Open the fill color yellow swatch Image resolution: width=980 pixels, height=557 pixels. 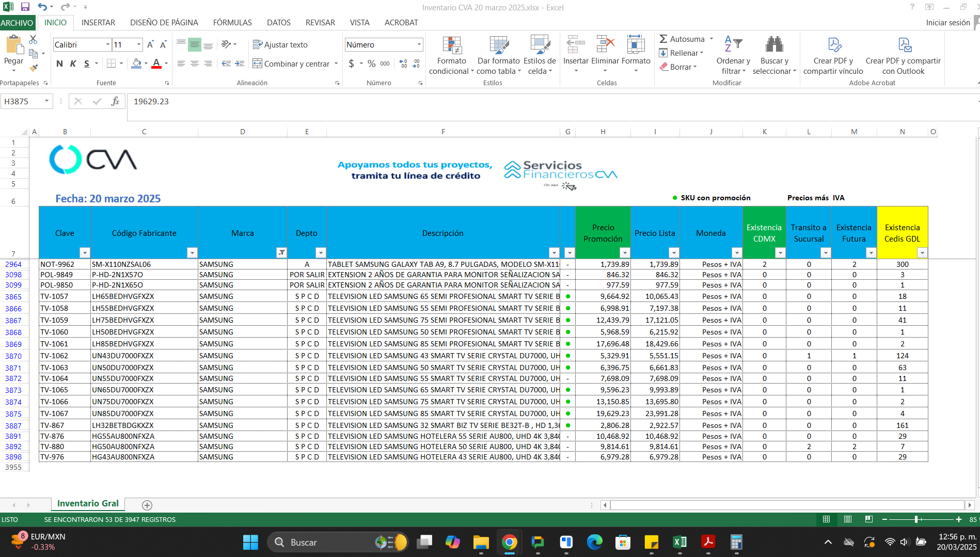click(136, 63)
